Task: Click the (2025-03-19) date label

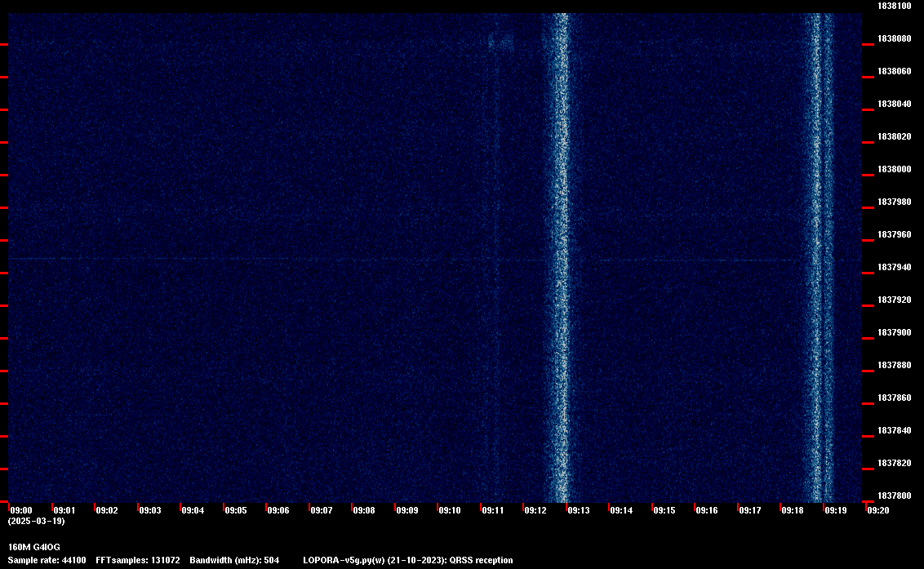Action: [x=37, y=521]
